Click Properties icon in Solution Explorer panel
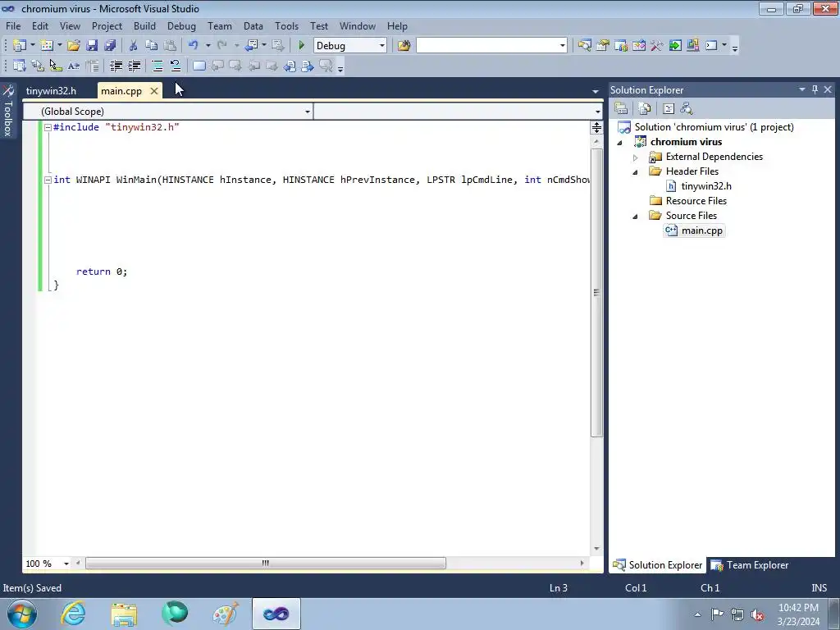The width and height of the screenshot is (840, 630). point(621,109)
